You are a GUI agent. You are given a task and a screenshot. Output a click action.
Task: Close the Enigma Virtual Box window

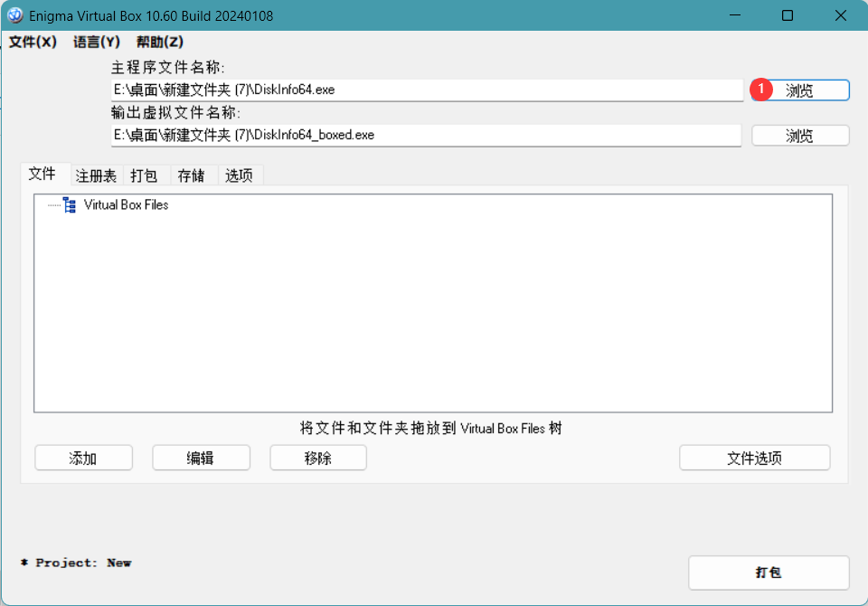(840, 15)
